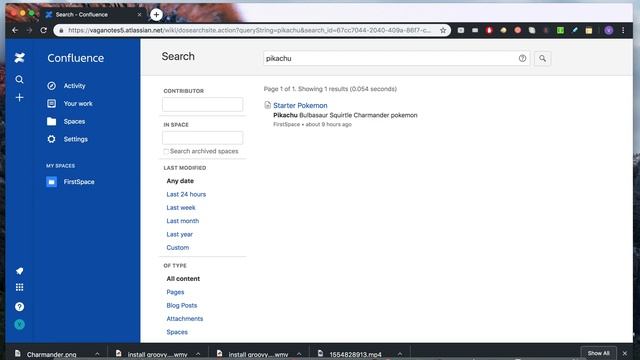Click the red extension icon in Chrome toolbar
Viewport: 640px width, 360px height.
tap(489, 30)
